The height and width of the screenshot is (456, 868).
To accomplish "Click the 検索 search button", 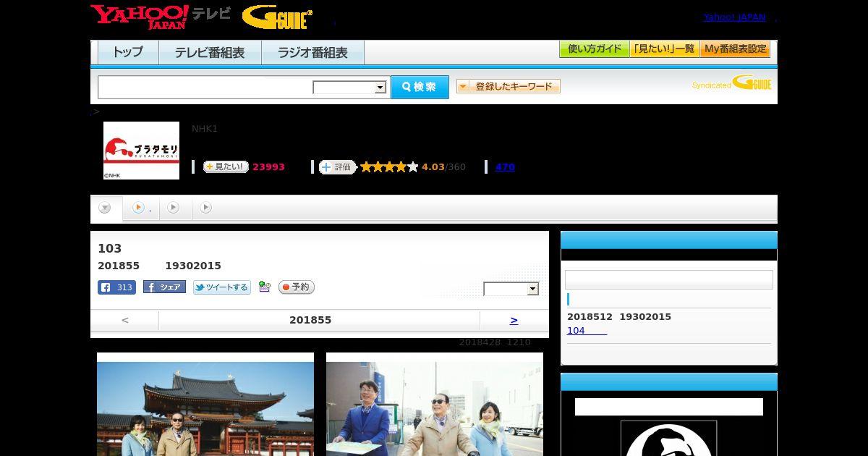I will (x=420, y=87).
